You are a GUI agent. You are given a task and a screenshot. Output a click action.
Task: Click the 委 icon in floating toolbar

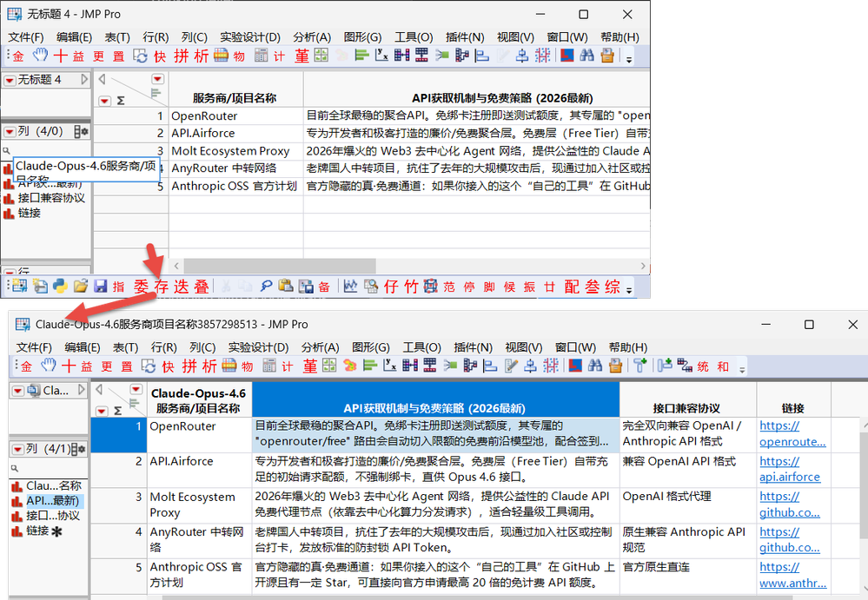(x=141, y=287)
